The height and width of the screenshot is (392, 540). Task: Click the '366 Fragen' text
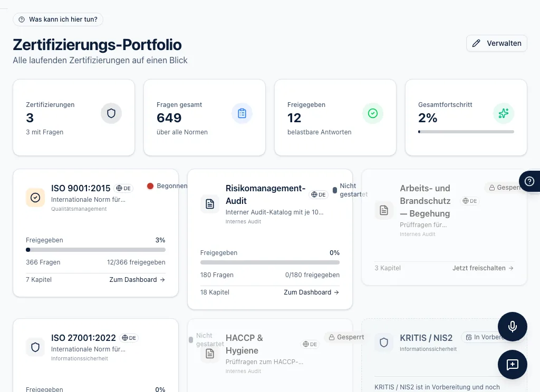click(x=43, y=262)
